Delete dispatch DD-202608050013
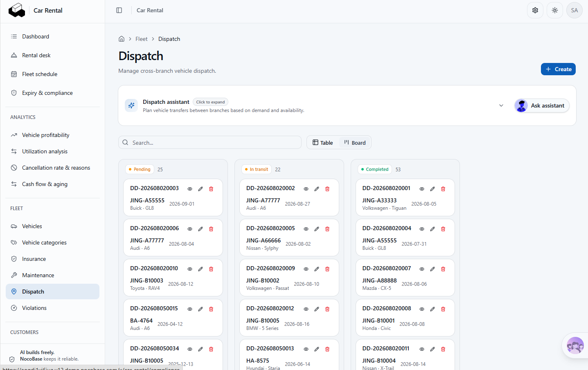Image resolution: width=588 pixels, height=370 pixels. point(327,349)
